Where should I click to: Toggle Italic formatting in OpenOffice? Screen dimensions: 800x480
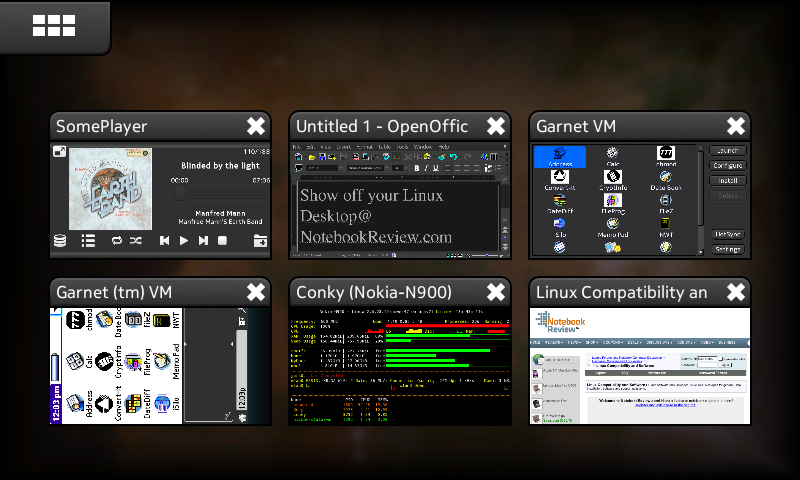coord(426,168)
